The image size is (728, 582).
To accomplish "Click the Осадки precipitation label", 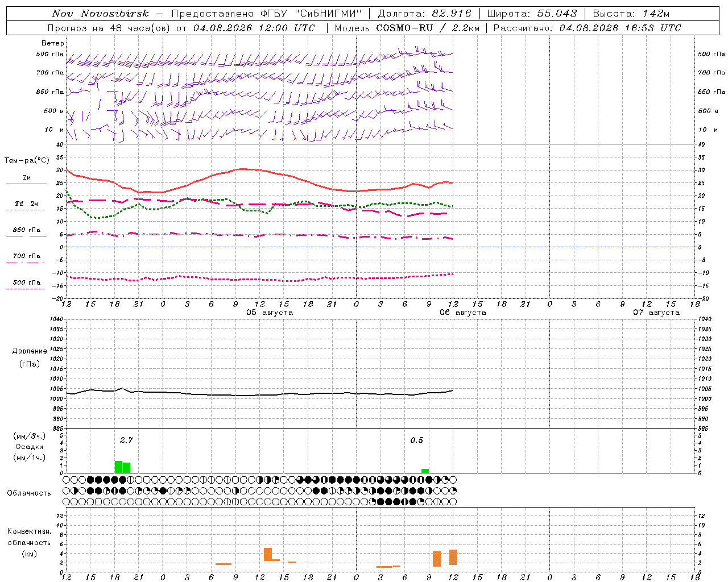I will click(30, 447).
